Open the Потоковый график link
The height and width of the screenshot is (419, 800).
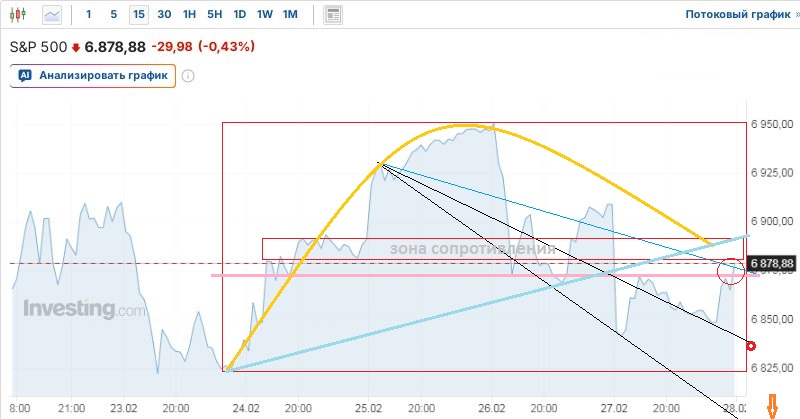(x=740, y=15)
